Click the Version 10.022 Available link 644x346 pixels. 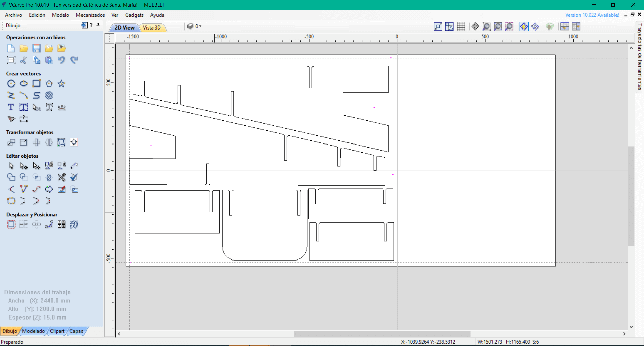(x=592, y=15)
